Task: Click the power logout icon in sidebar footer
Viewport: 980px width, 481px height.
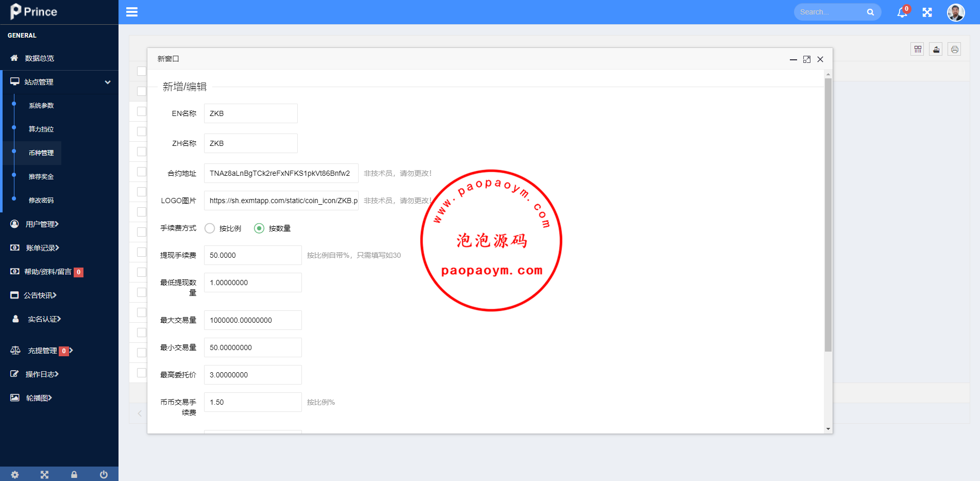Action: pos(104,474)
